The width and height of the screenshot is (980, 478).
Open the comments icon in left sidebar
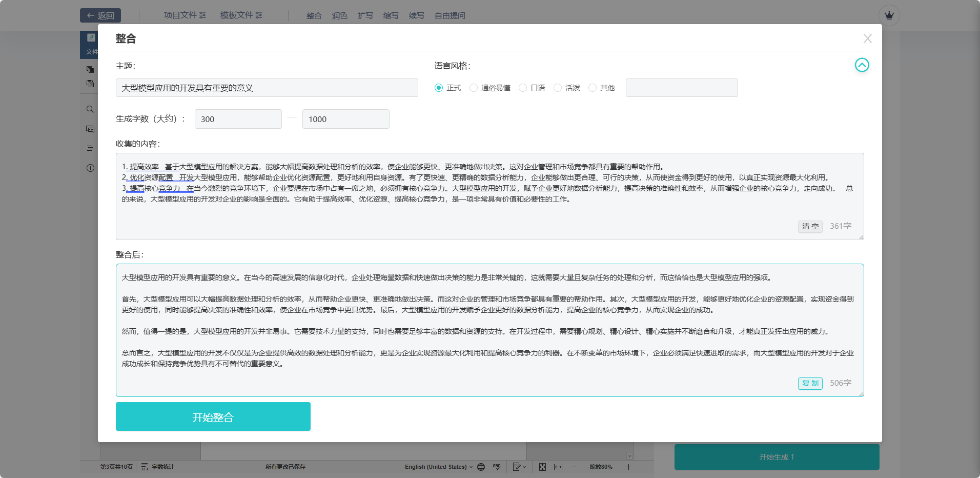[x=90, y=129]
